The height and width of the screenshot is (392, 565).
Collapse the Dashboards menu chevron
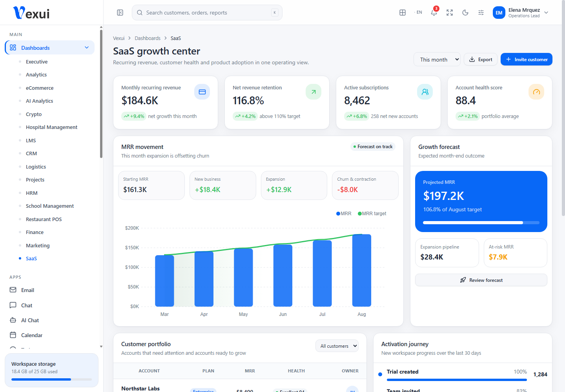pos(87,47)
